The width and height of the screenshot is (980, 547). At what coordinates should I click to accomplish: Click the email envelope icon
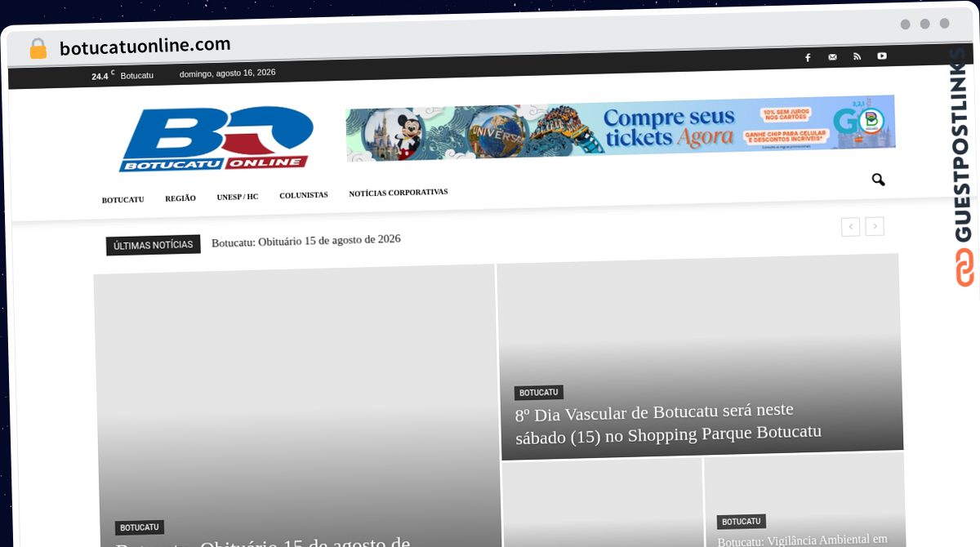(832, 57)
